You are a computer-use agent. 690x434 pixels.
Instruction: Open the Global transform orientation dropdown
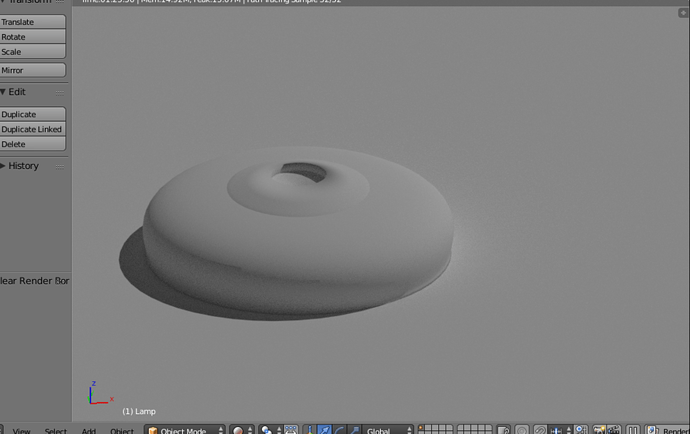coord(388,430)
